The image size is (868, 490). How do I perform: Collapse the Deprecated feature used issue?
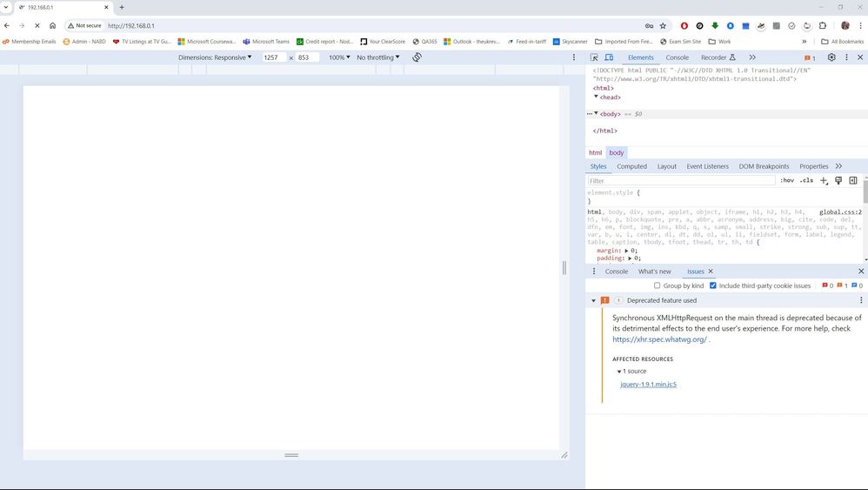point(593,300)
